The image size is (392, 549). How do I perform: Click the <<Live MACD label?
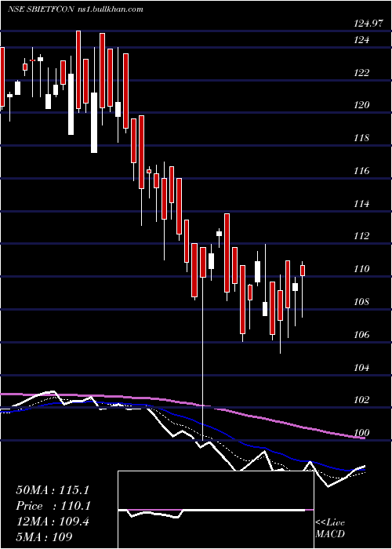point(330,529)
